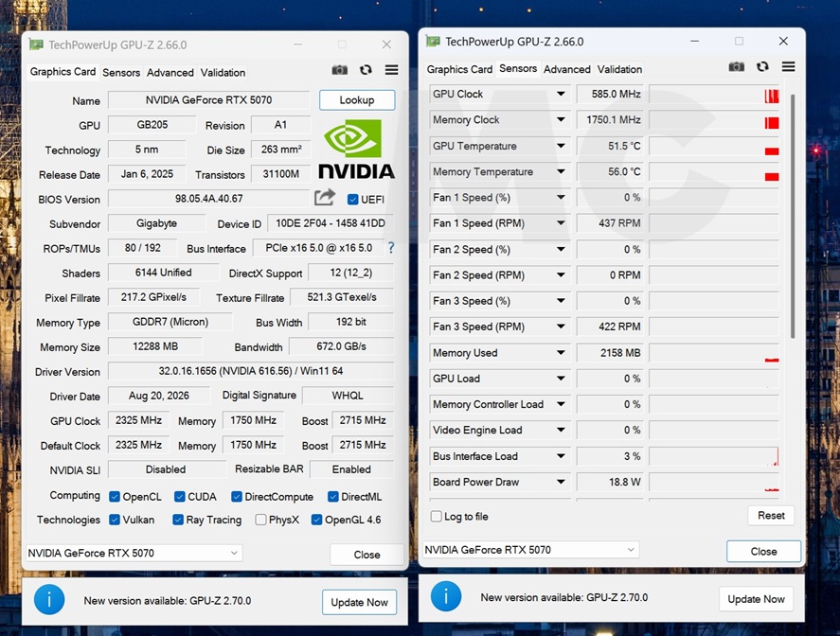
Task: Open the Video Engine Load dropdown arrow
Action: (561, 430)
